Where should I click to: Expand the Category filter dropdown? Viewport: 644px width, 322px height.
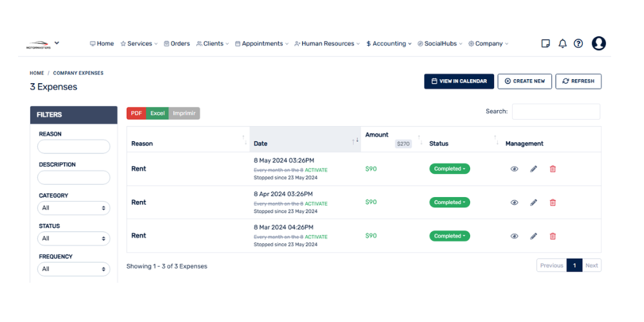tap(73, 208)
